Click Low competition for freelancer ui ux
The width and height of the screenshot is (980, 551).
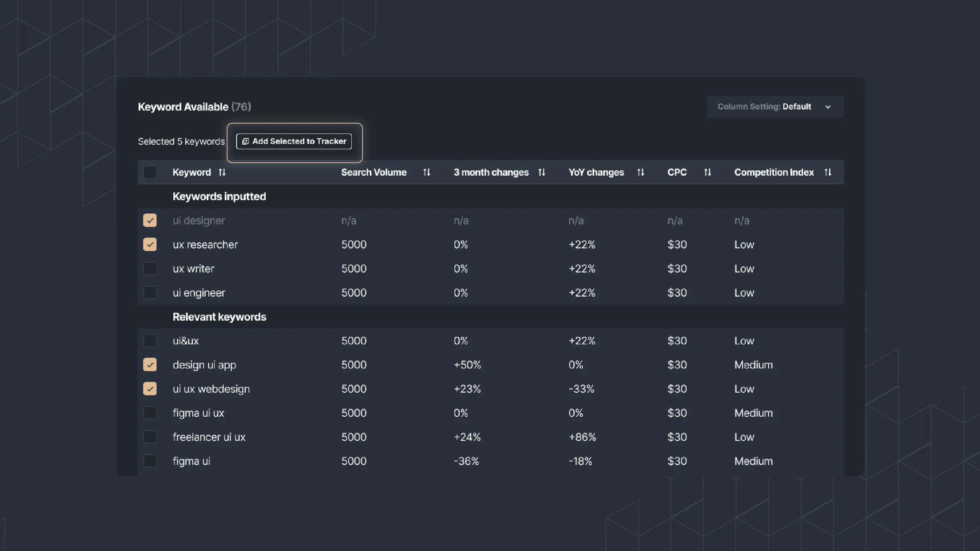coord(744,437)
